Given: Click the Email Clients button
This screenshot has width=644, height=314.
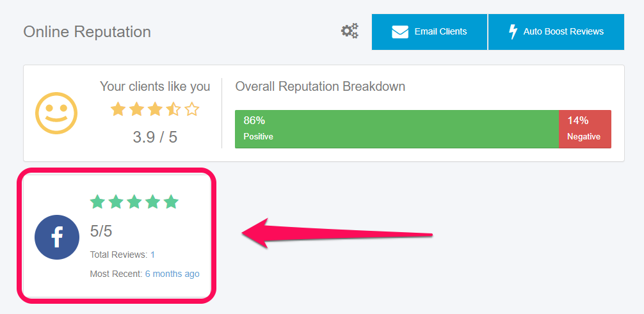Looking at the screenshot, I should point(430,32).
